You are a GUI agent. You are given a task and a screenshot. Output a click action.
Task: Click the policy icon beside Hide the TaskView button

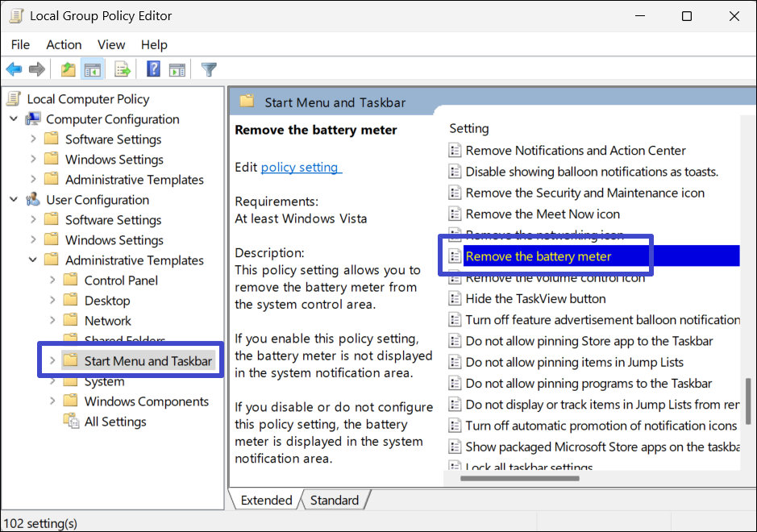click(455, 299)
